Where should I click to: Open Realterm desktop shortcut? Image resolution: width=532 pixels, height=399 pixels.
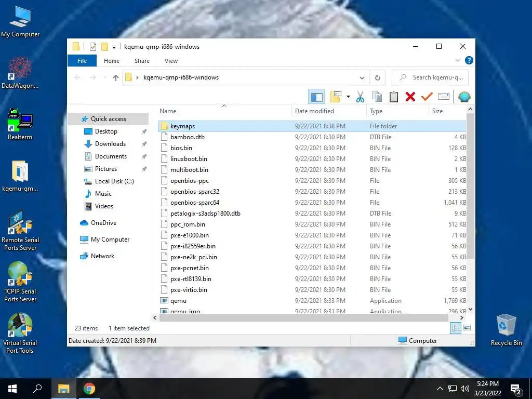tap(20, 124)
